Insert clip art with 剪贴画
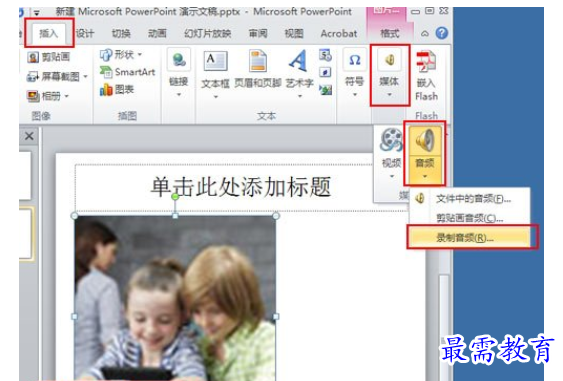This screenshot has height=381, width=563. pos(48,57)
